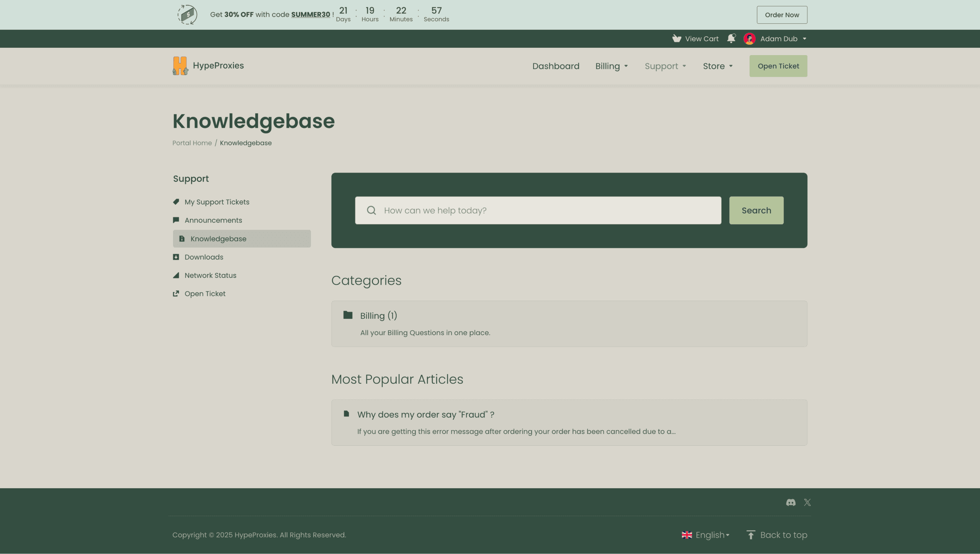
Task: Click the Most Popular Articles heading
Action: [x=397, y=379]
